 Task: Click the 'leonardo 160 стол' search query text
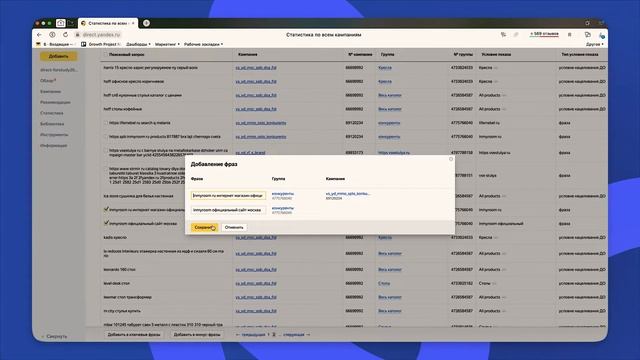point(120,269)
